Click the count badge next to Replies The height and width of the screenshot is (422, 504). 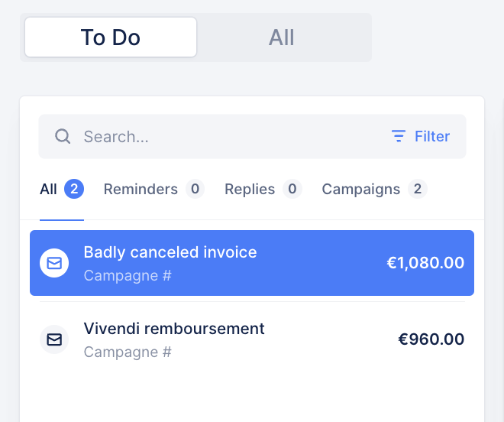tap(292, 189)
